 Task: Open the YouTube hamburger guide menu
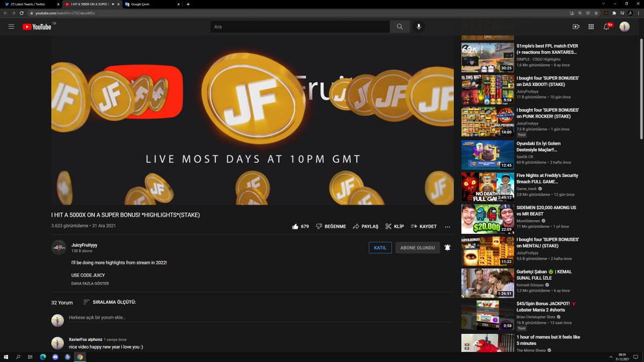point(11,26)
